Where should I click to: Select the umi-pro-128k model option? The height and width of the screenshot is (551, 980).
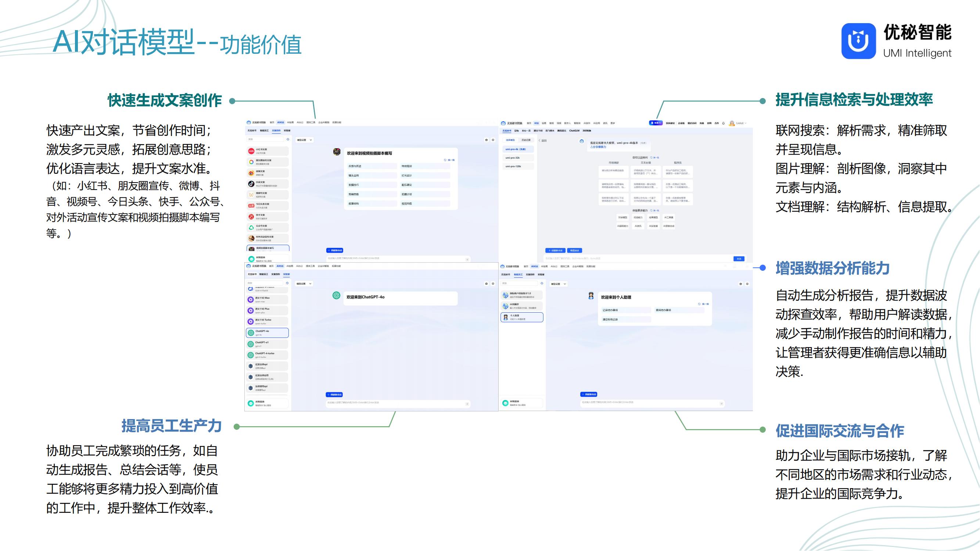pos(513,166)
